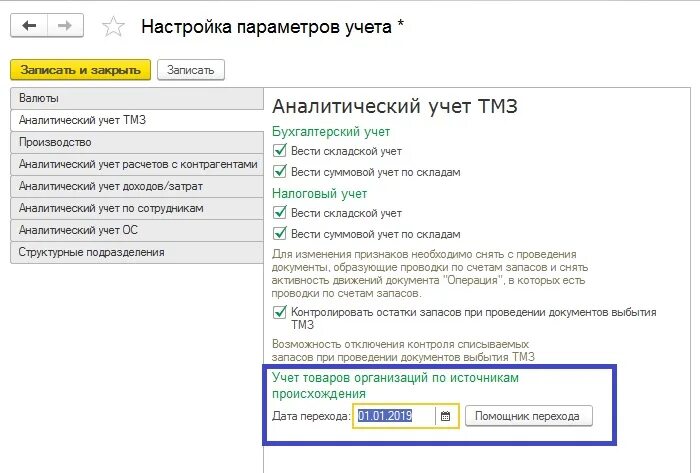700x473 pixels.
Task: Open the Валюты section
Action: (x=137, y=98)
